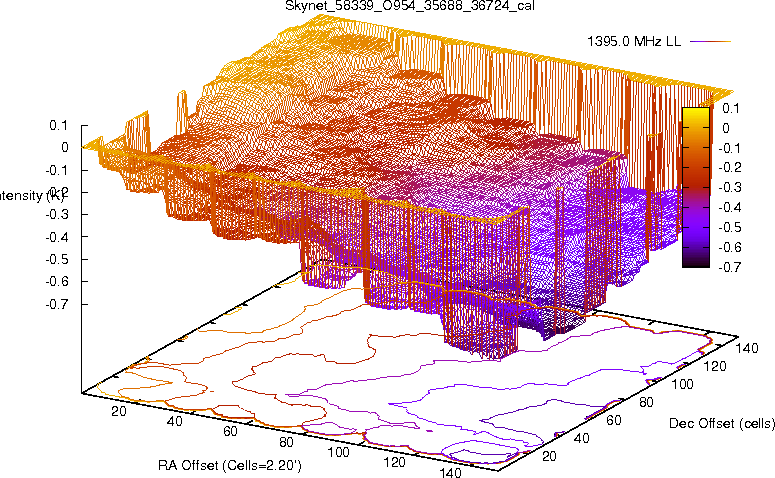
Task: Click the 120 tick on the RA Offset axis
Action: point(394,462)
